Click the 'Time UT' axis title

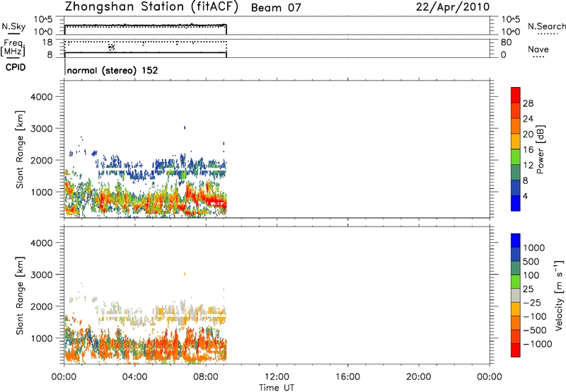[277, 388]
